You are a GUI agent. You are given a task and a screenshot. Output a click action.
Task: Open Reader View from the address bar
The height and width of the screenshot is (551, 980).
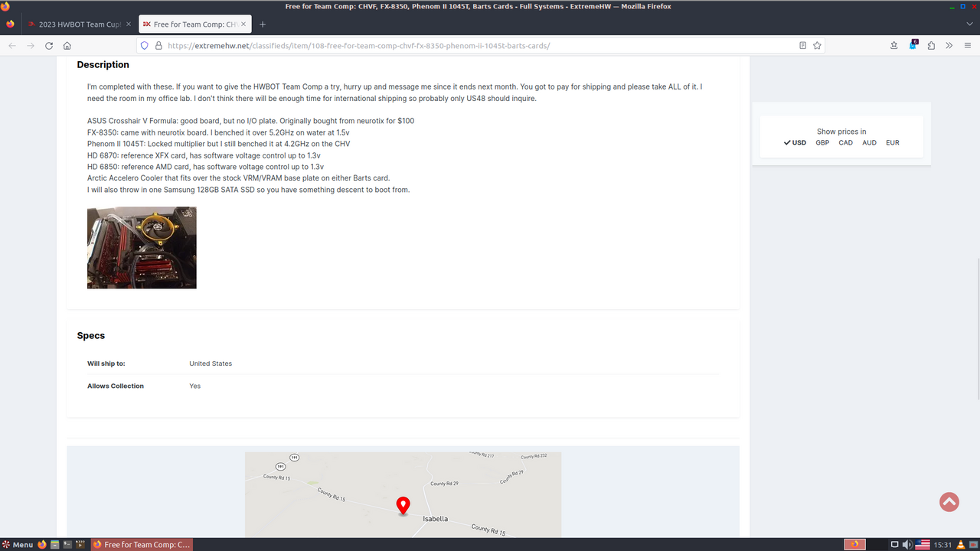click(x=802, y=45)
